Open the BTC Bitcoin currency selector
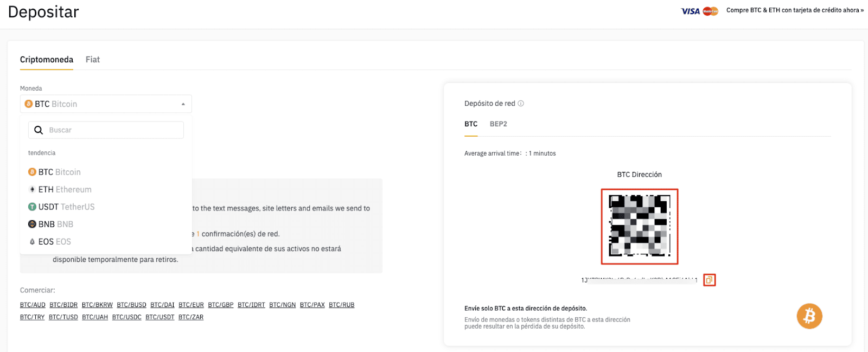The image size is (868, 352). pos(106,104)
